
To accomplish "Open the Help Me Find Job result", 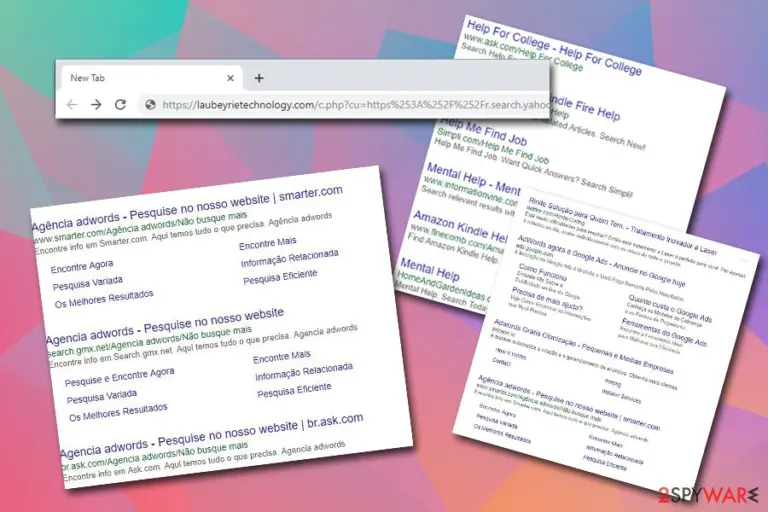I will pyautogui.click(x=483, y=131).
